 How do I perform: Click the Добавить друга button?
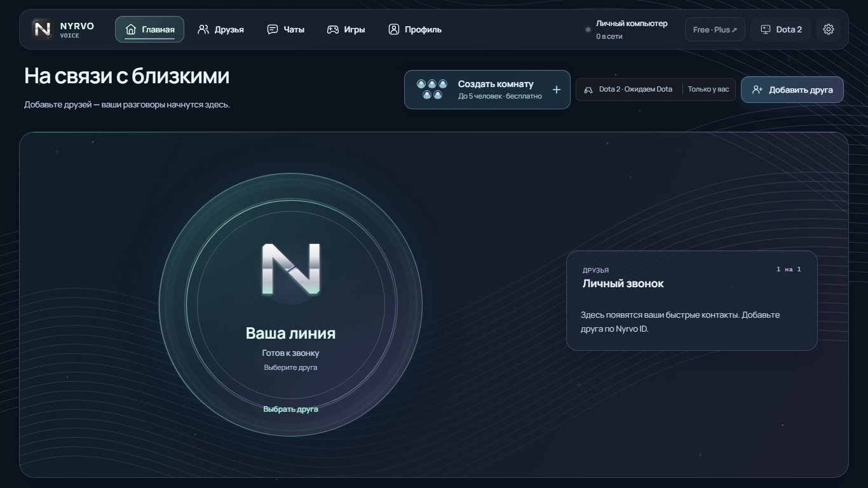point(792,90)
